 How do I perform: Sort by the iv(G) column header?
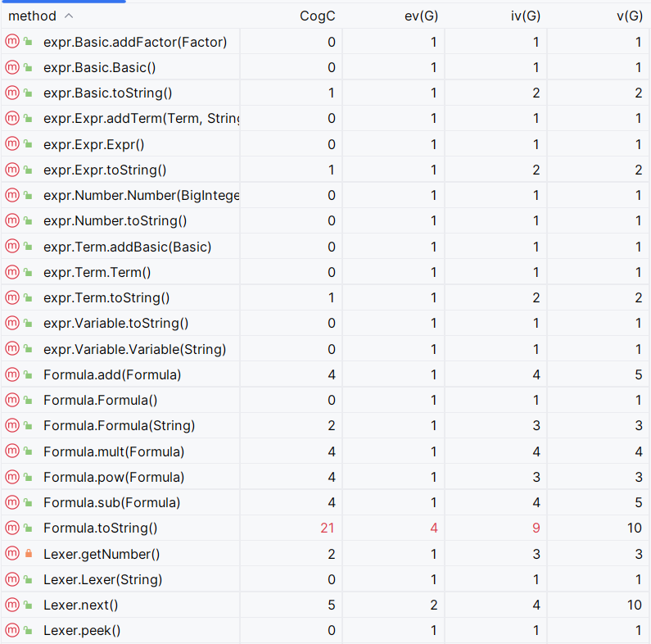(524, 16)
